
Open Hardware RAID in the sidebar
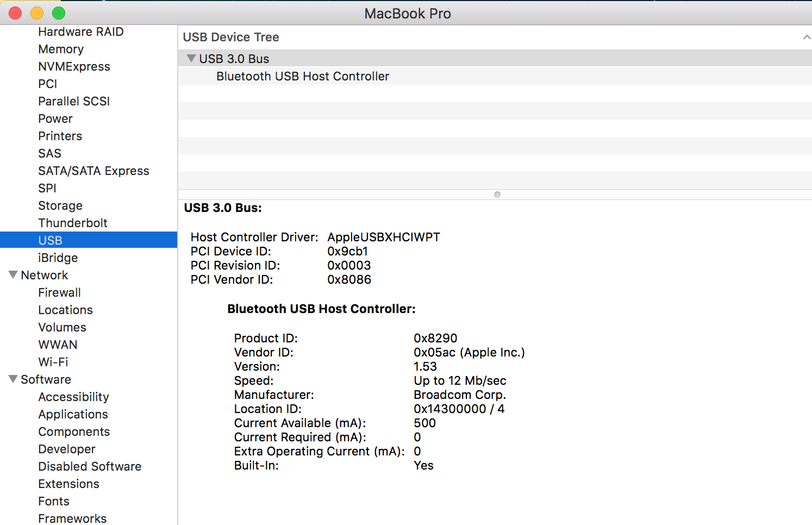pos(81,32)
